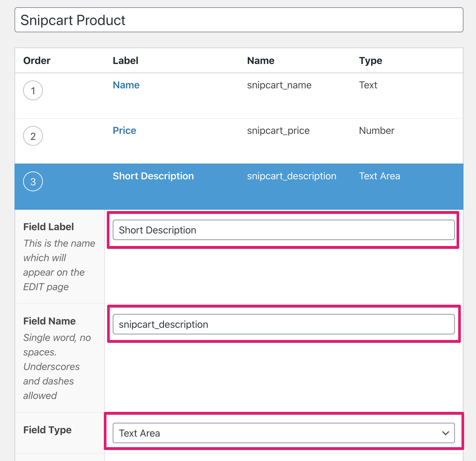Open the Name field label link
Viewport: 476px width, 461px height.
[x=126, y=85]
